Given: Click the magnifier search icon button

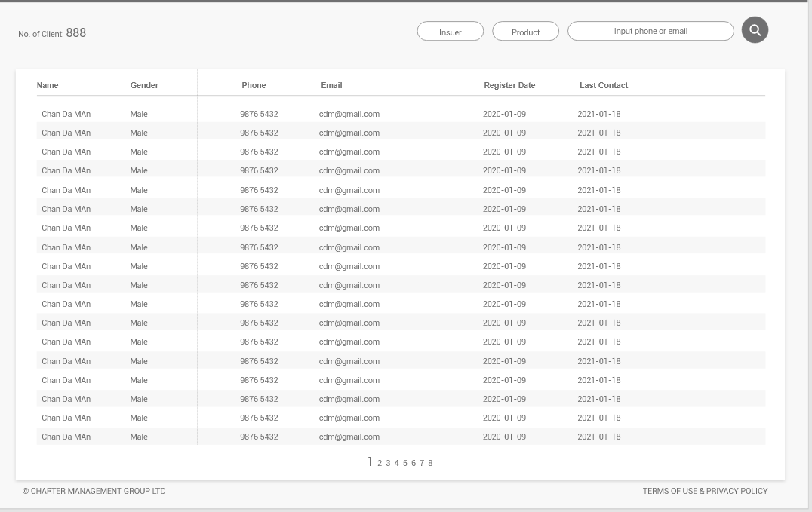Looking at the screenshot, I should 755,30.
